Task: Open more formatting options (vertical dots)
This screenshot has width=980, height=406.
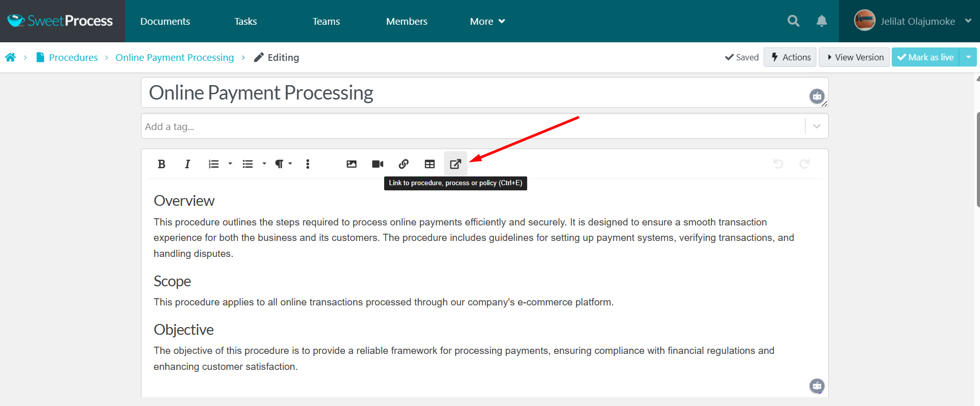Action: pyautogui.click(x=308, y=164)
